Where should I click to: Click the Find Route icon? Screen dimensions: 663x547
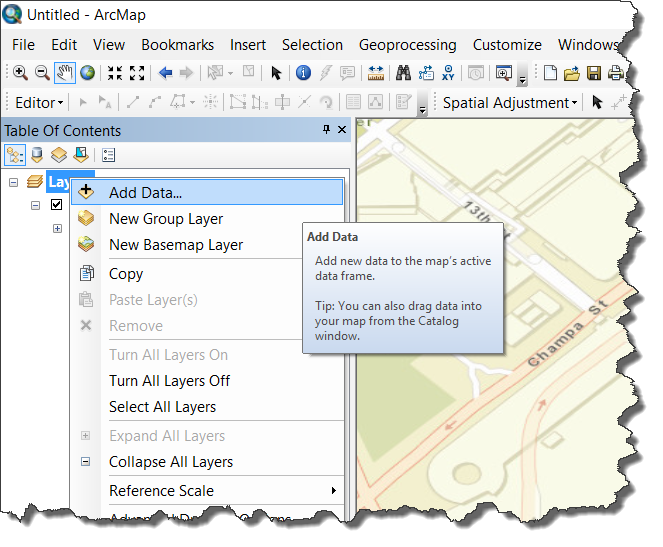pyautogui.click(x=426, y=73)
